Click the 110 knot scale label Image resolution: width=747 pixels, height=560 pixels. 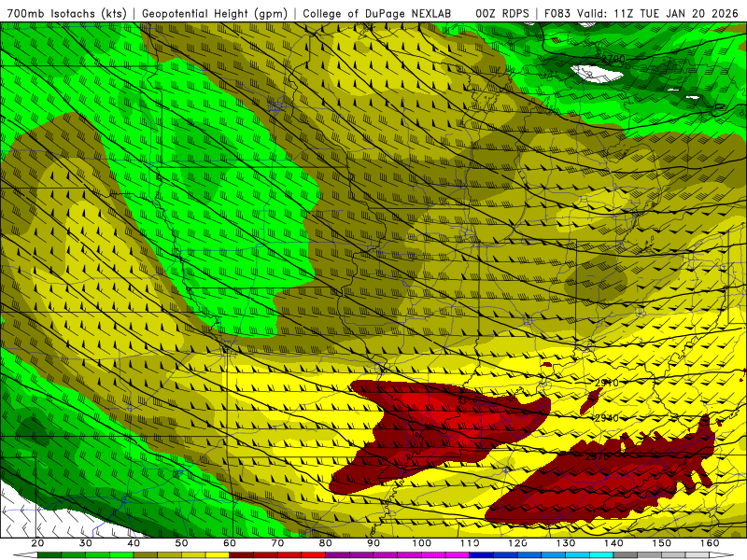pyautogui.click(x=470, y=543)
